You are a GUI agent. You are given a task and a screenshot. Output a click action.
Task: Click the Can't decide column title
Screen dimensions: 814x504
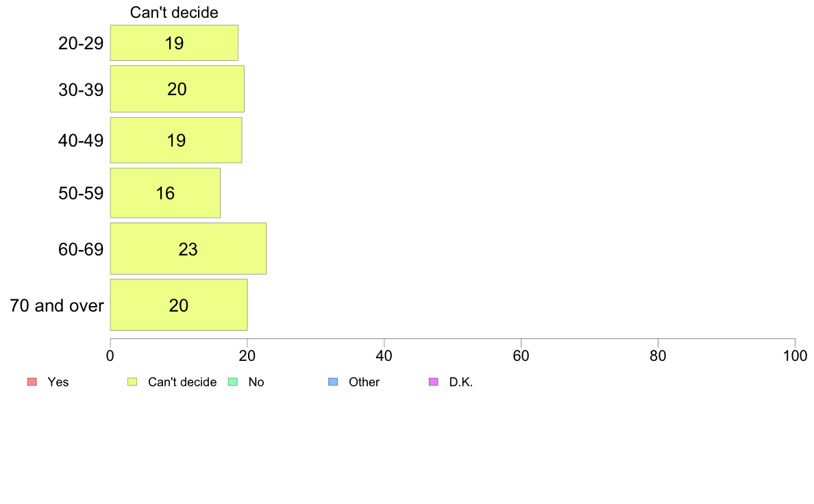[x=174, y=12]
